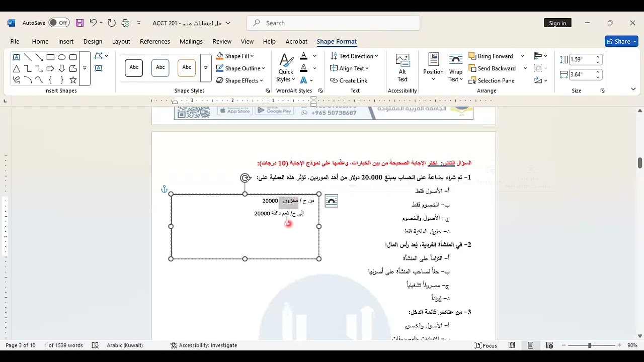The image size is (644, 362).
Task: Switch to the References tab
Action: coord(155,41)
